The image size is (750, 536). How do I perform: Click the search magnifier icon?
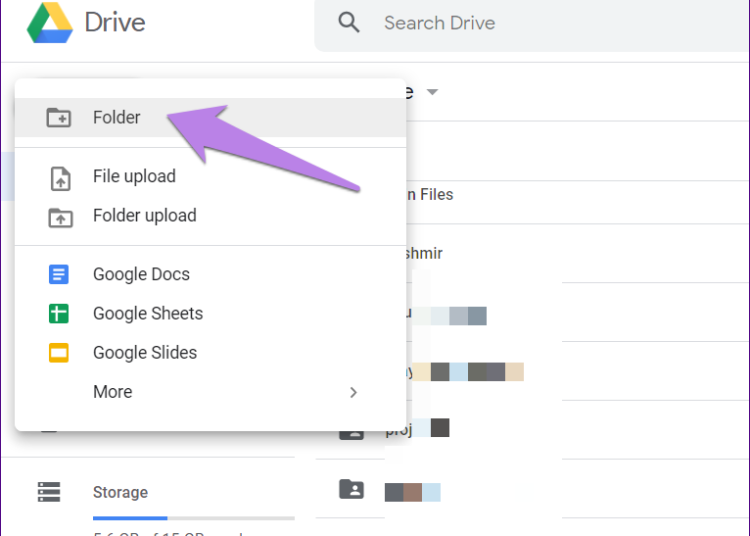pyautogui.click(x=349, y=22)
